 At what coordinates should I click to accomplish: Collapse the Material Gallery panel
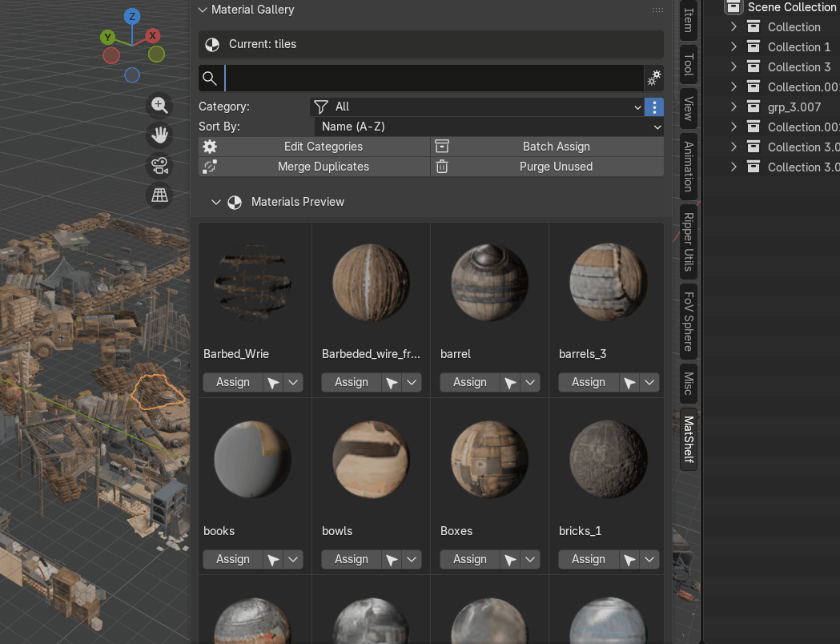[x=203, y=10]
